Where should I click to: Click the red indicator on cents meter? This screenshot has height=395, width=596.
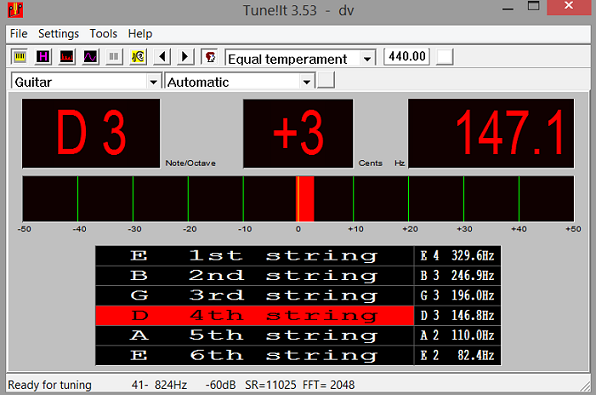[305, 198]
